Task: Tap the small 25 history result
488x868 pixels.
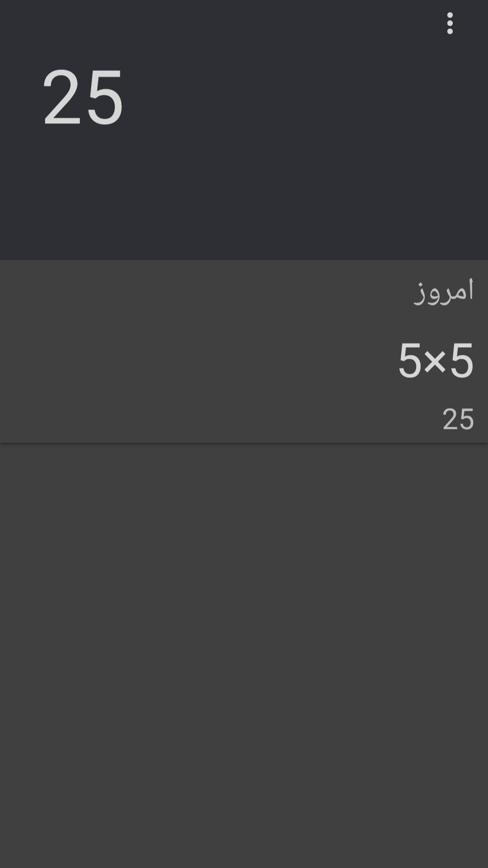Action: 458,420
